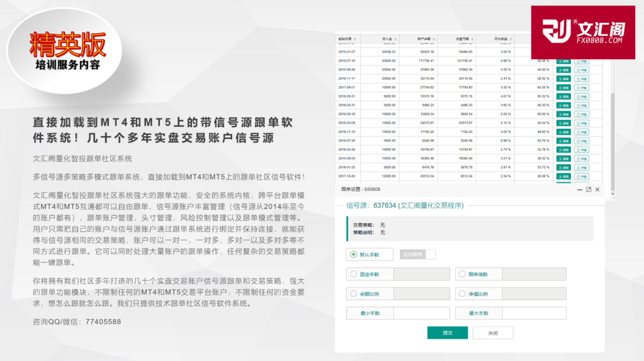Open 详情 for the 2017-10-30 row

click(581, 176)
